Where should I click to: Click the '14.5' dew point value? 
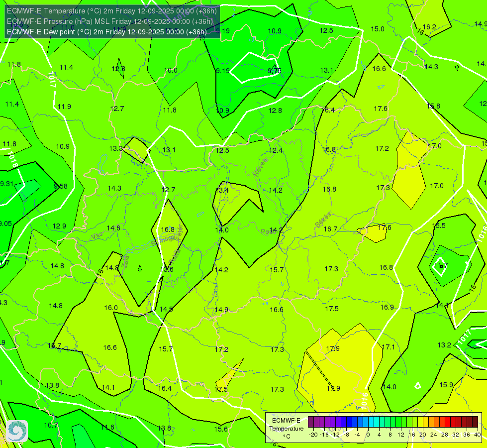(166, 309)
